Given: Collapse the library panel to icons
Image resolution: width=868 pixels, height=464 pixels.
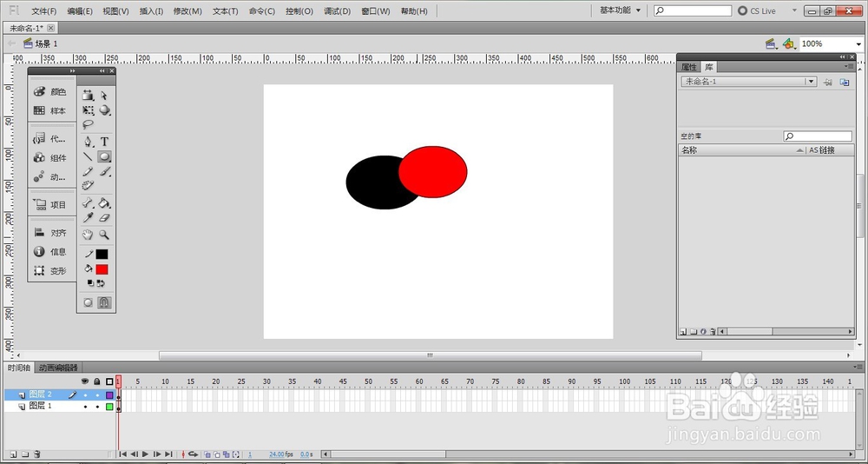Looking at the screenshot, I should pos(843,56).
